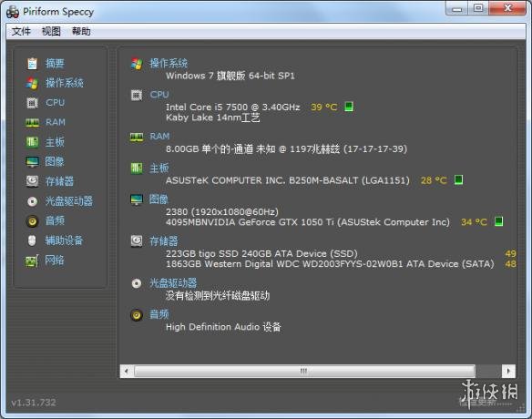Open the CPU heading in summary panel

coord(159,95)
